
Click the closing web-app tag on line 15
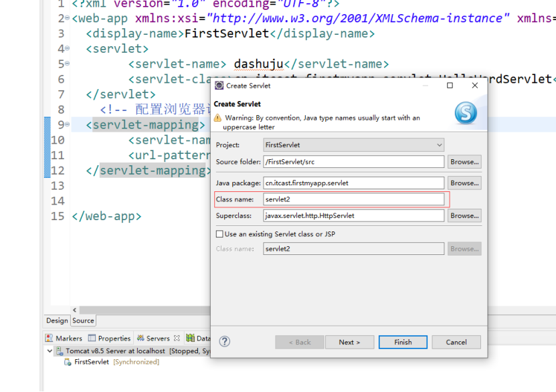[107, 216]
